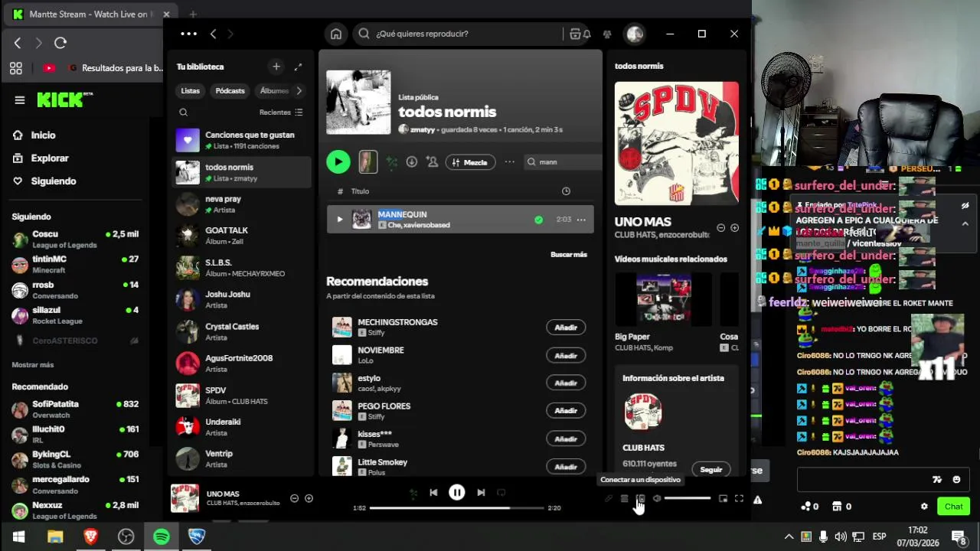Click Buscar más link

[569, 254]
